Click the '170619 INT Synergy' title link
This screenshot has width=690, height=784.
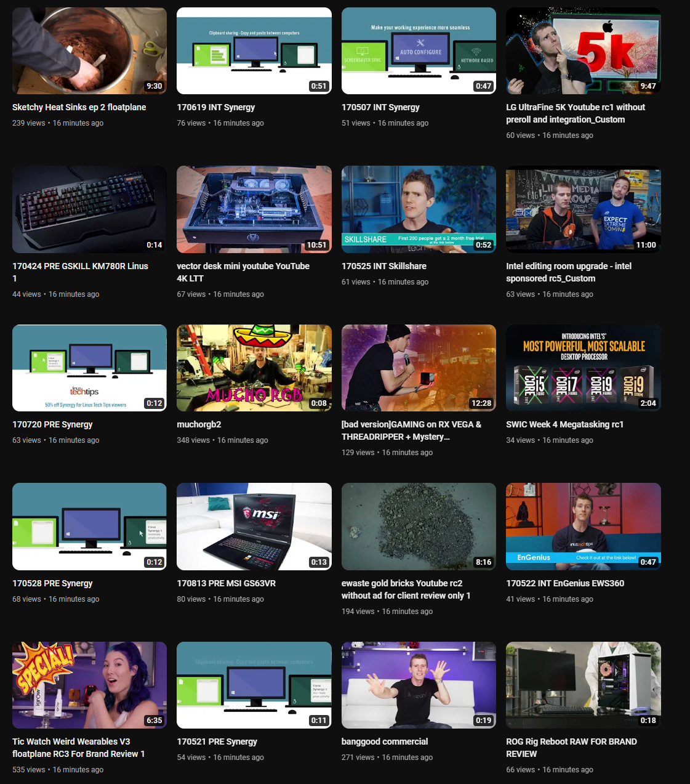click(x=216, y=107)
